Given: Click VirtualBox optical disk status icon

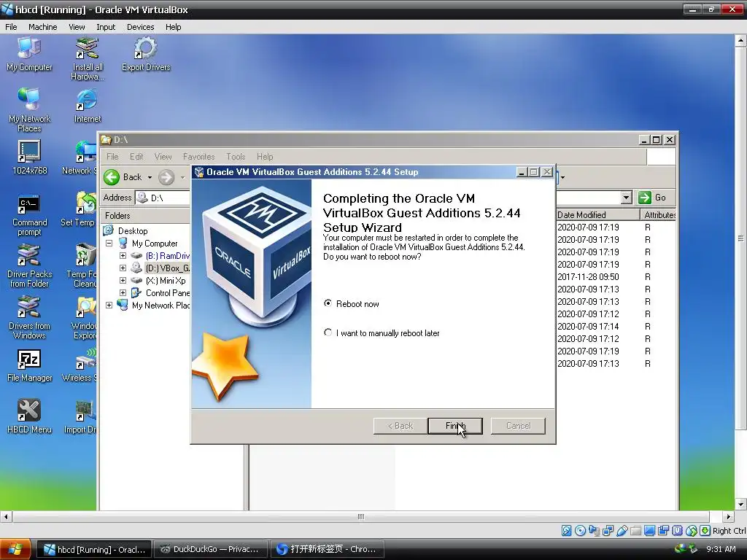Looking at the screenshot, I should pos(580,531).
